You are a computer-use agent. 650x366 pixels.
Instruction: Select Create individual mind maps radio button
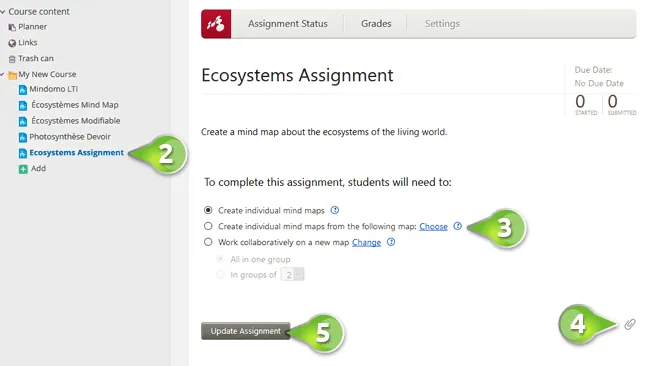click(x=208, y=210)
